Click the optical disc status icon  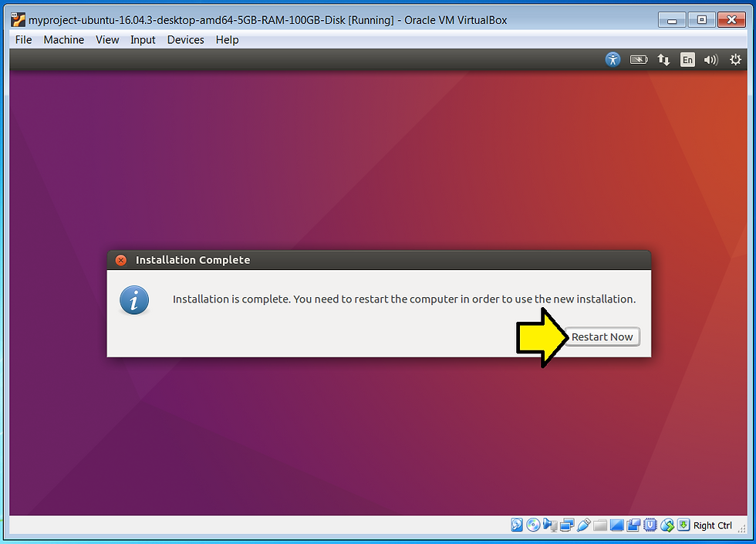(533, 525)
